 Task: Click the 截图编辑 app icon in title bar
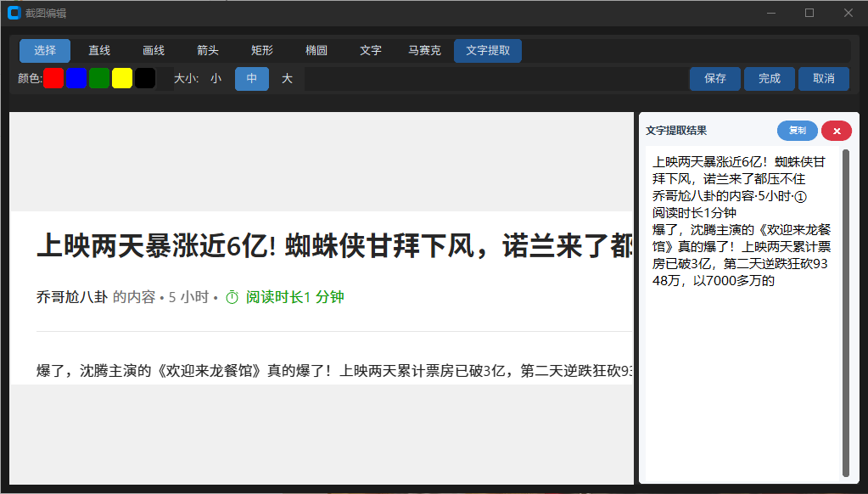[14, 13]
